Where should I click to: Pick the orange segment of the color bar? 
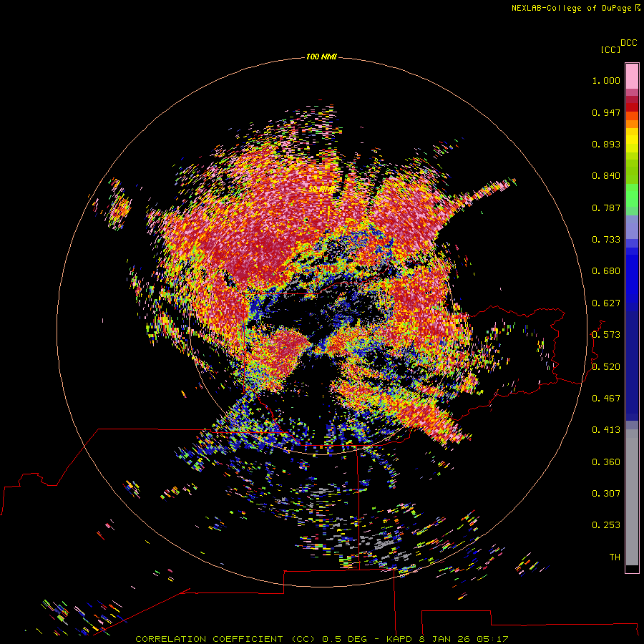(632, 124)
